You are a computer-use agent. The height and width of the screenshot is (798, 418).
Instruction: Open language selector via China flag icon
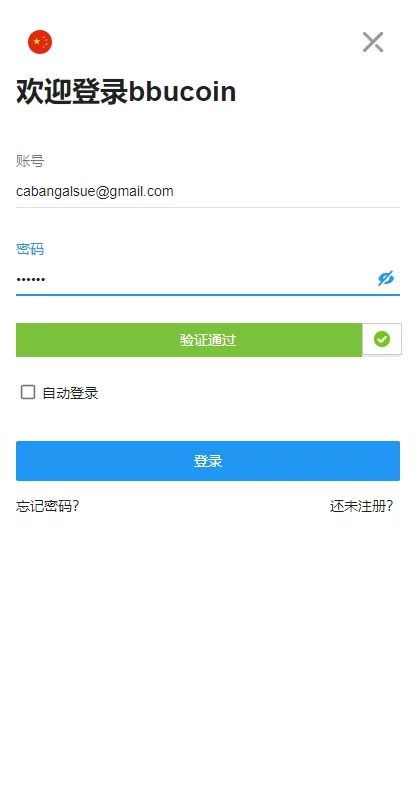coord(40,42)
